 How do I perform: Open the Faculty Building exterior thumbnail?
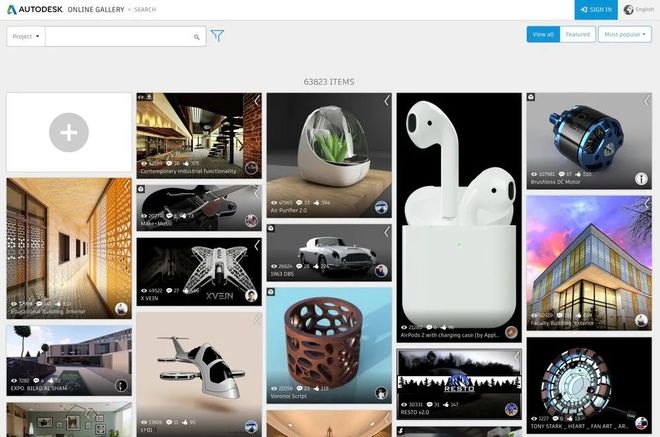pyautogui.click(x=588, y=260)
